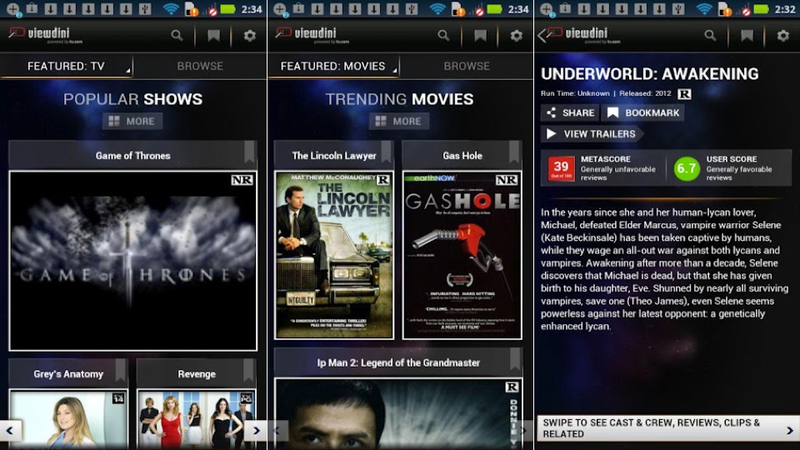Open bookmarks icon on the Featured: TV screen
The image size is (800, 450).
coord(213,35)
